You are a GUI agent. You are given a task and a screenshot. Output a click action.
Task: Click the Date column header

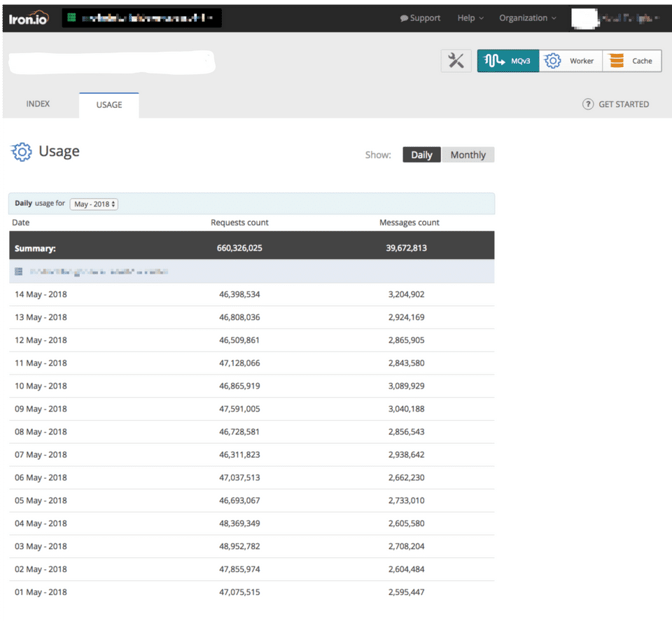pyautogui.click(x=20, y=223)
